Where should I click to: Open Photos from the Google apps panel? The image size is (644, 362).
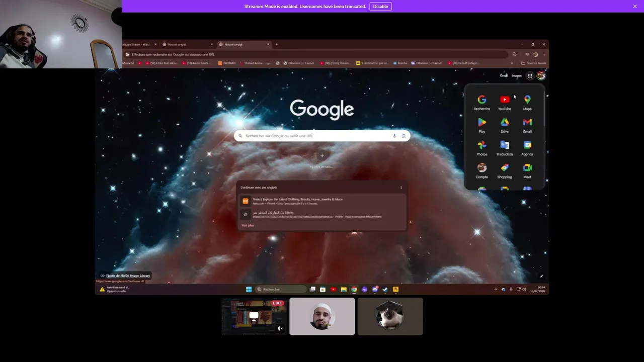coord(481,148)
